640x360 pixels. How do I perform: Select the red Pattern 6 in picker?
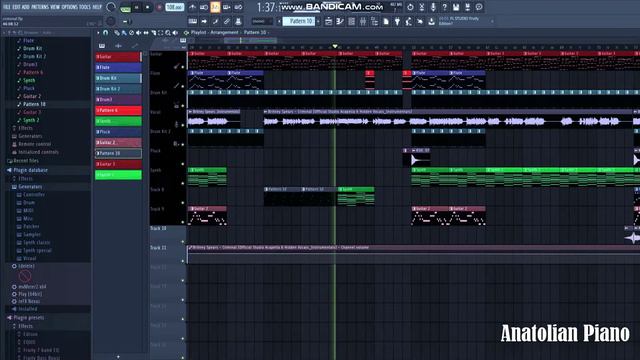coord(118,110)
